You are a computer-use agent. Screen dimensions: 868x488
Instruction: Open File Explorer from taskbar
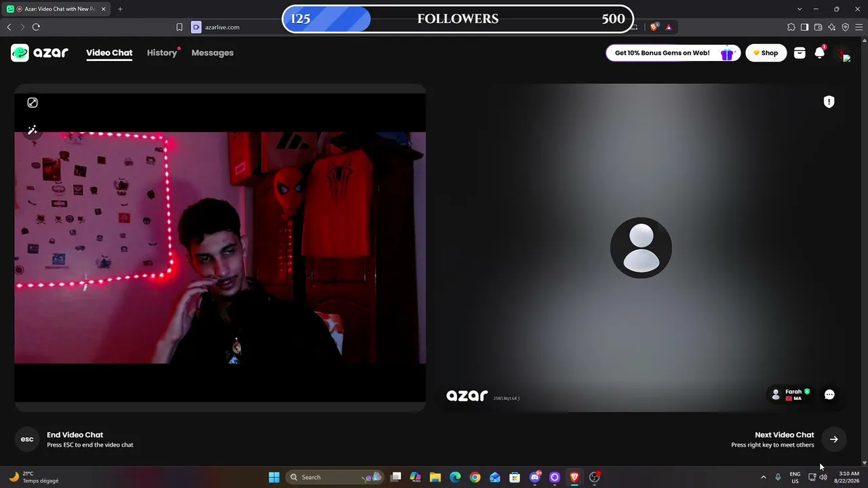(x=435, y=477)
